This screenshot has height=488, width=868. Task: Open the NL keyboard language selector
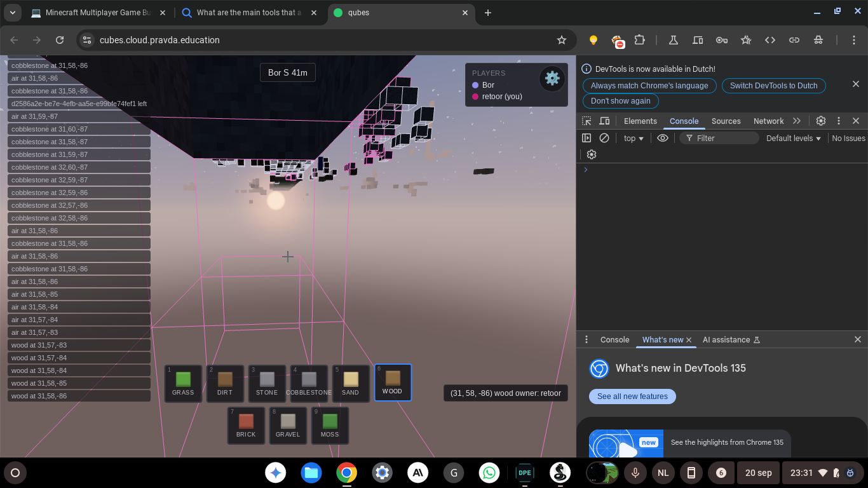pos(663,473)
